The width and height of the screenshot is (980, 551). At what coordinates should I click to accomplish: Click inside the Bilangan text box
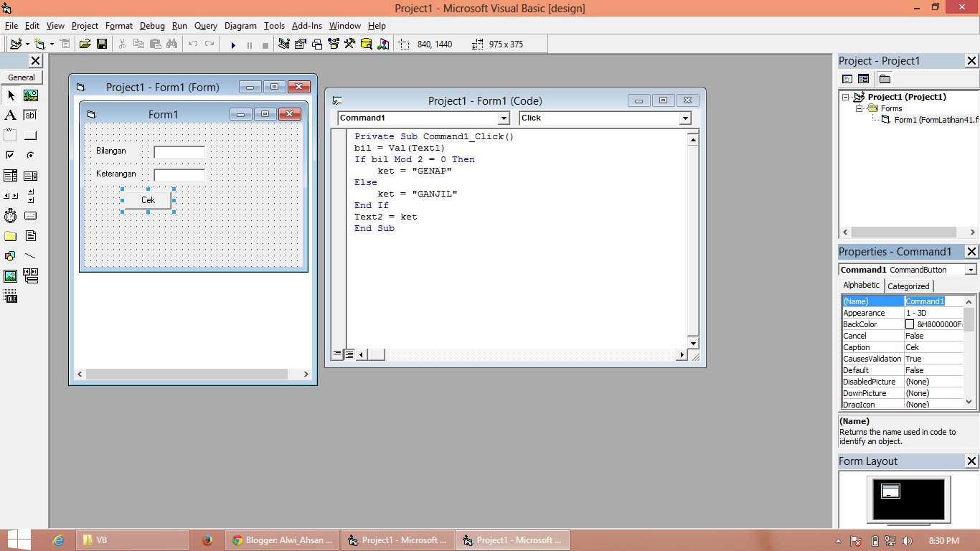[179, 151]
